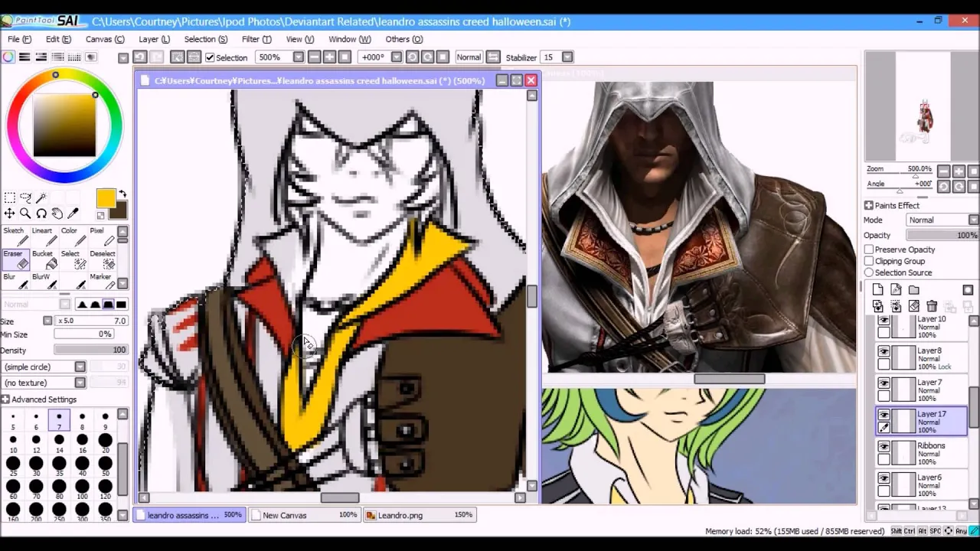Choose the Color brush
Image resolution: width=980 pixels, height=551 pixels.
tap(72, 236)
